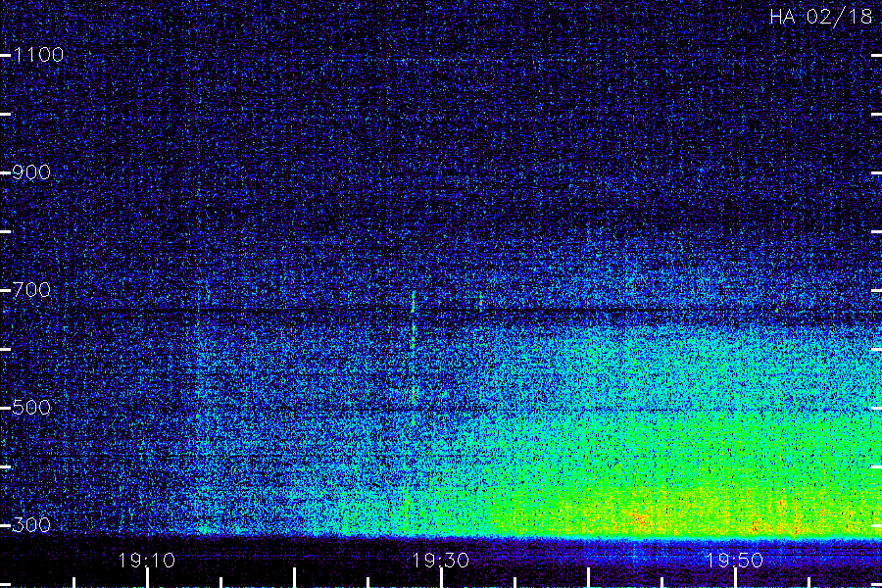The height and width of the screenshot is (588, 882).
Task: Select the tall tick below 19:10
Action: pos(147,578)
